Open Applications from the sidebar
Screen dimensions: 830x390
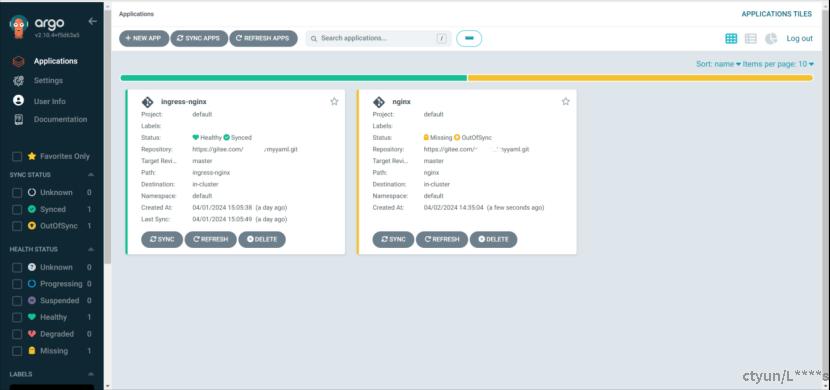coord(56,61)
